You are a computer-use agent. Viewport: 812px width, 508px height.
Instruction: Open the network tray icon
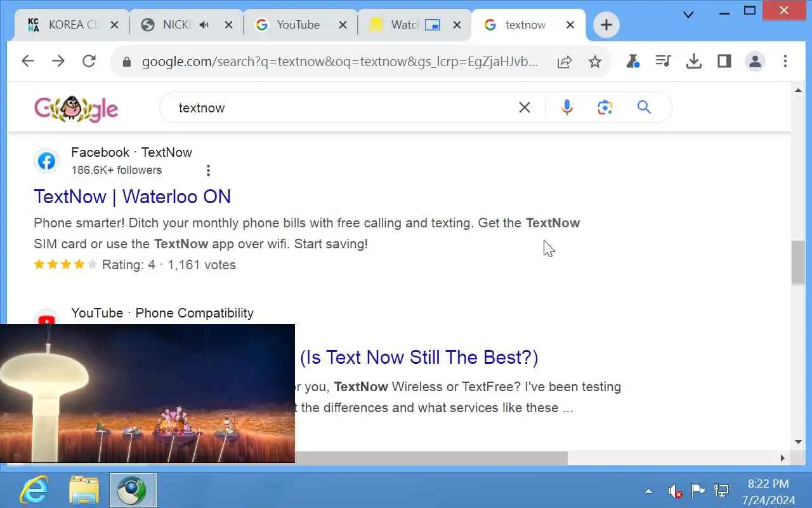point(721,491)
